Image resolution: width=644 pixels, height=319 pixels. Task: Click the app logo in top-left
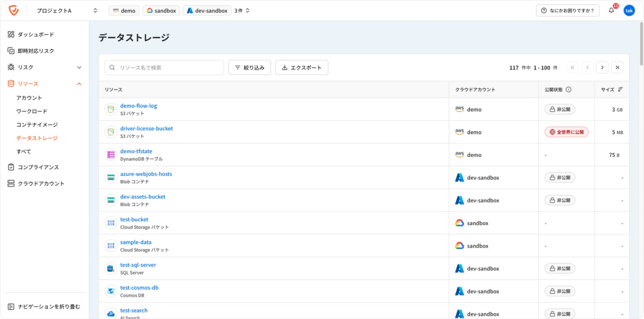(x=14, y=10)
